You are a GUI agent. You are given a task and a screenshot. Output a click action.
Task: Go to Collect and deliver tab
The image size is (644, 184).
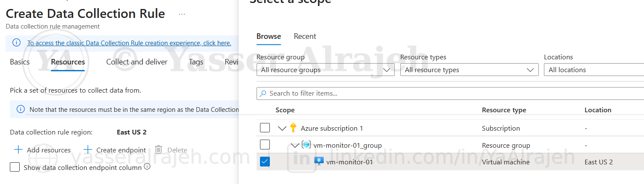137,62
